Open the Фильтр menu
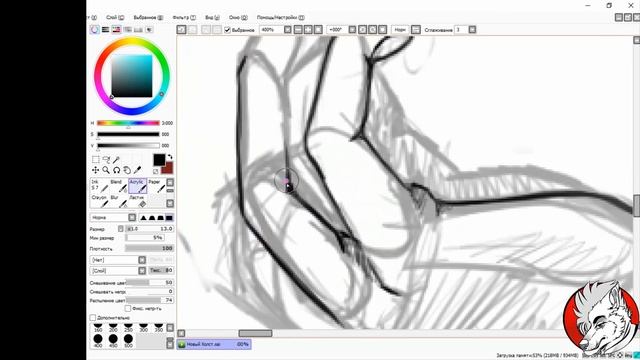Screen dimensions: 640x360 (x=184, y=18)
